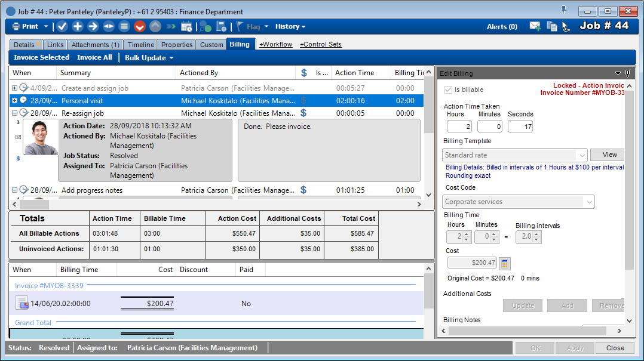The width and height of the screenshot is (644, 361).
Task: Click the right arrow circle toolbar icon
Action: point(93,27)
